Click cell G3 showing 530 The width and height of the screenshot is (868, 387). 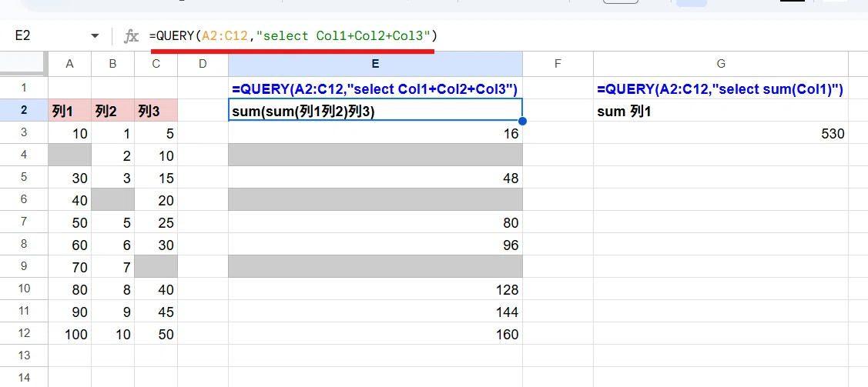[x=721, y=133]
